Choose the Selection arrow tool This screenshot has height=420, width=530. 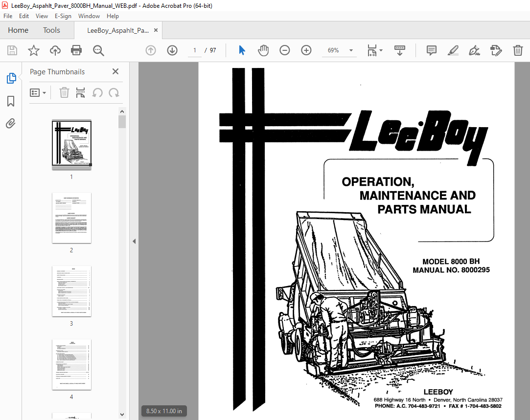tap(242, 51)
